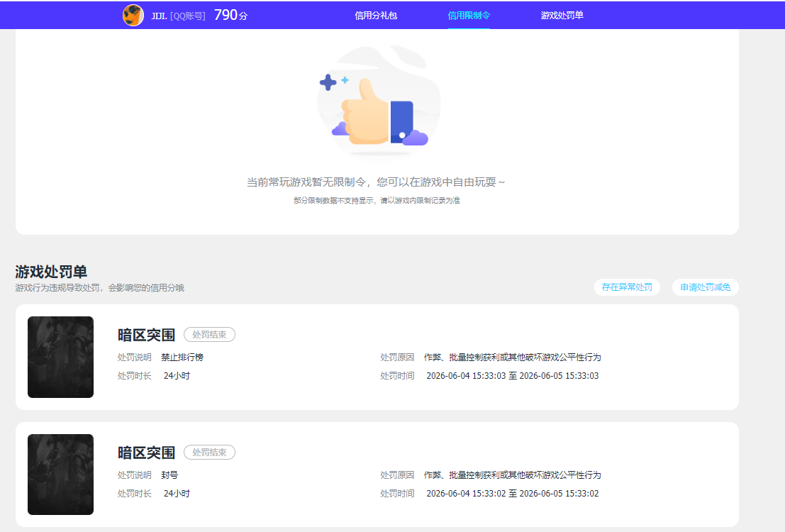Click 处罚原因 text in 封号 card
Viewport: 785px width, 532px height.
tap(512, 475)
